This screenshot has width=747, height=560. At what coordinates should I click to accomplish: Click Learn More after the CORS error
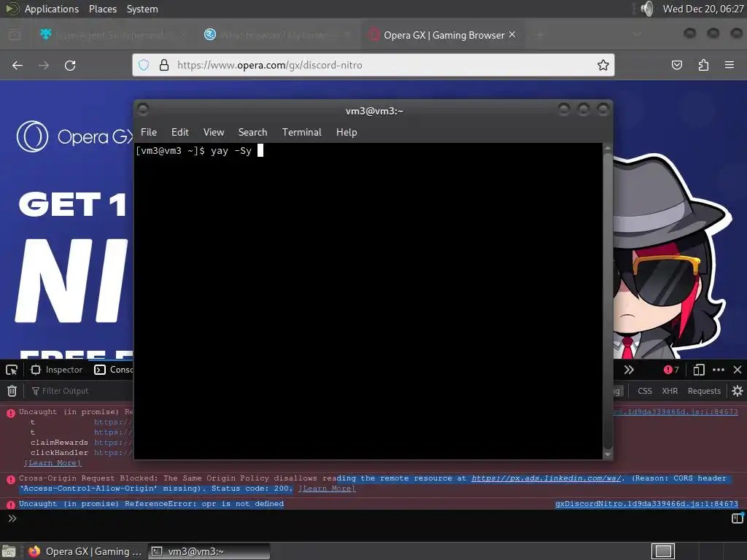327,489
